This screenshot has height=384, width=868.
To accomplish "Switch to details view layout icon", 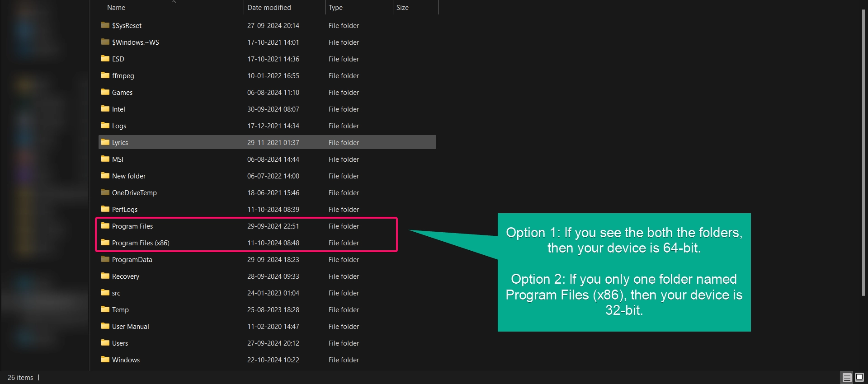I will 847,377.
